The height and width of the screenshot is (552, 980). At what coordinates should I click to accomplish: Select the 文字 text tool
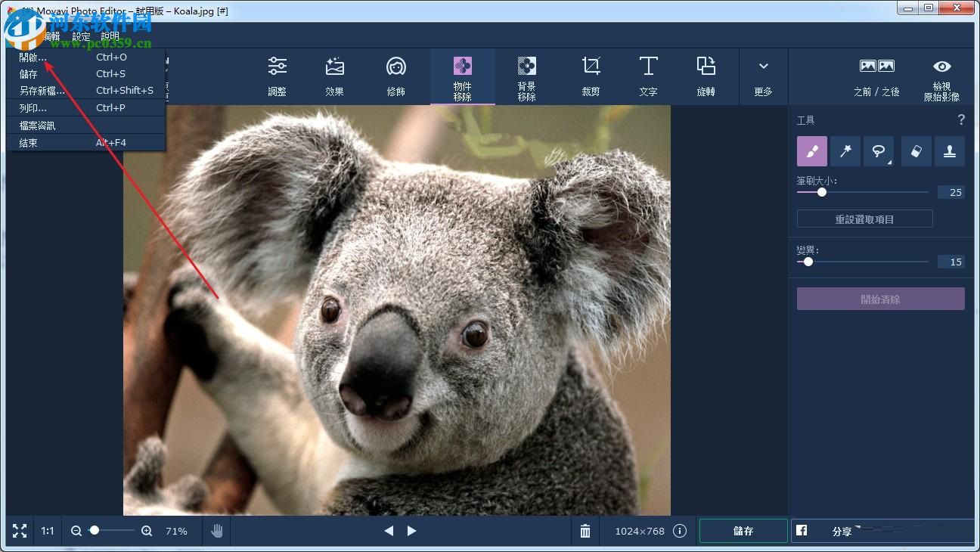click(x=648, y=76)
